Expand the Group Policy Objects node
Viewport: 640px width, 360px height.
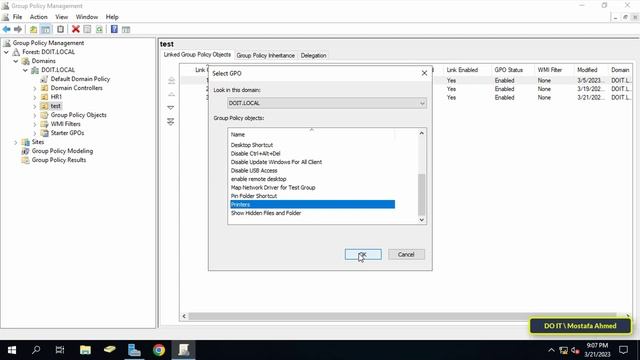click(35, 115)
